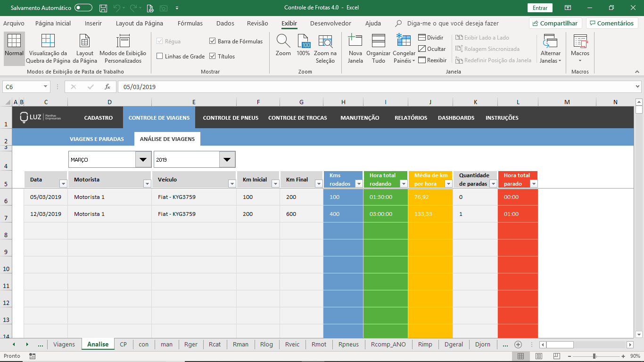Go to DASHBOARDS section

[x=456, y=118]
